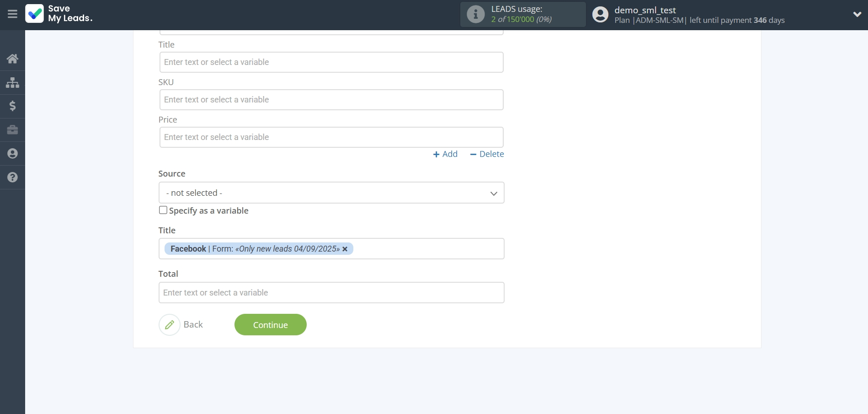
Task: Go to Home in sidebar
Action: [x=12, y=59]
